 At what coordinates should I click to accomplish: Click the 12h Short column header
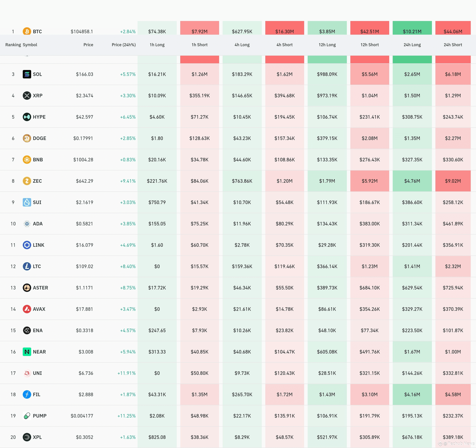(x=369, y=45)
